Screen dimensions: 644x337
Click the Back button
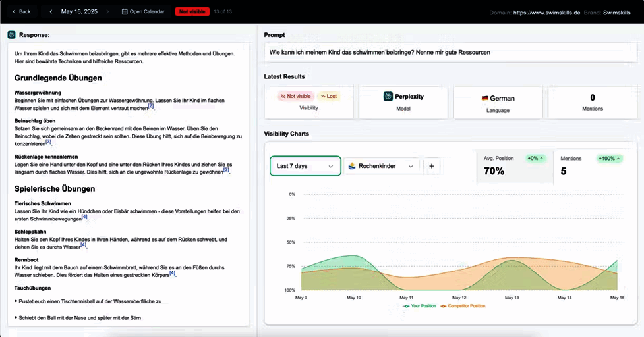click(22, 11)
